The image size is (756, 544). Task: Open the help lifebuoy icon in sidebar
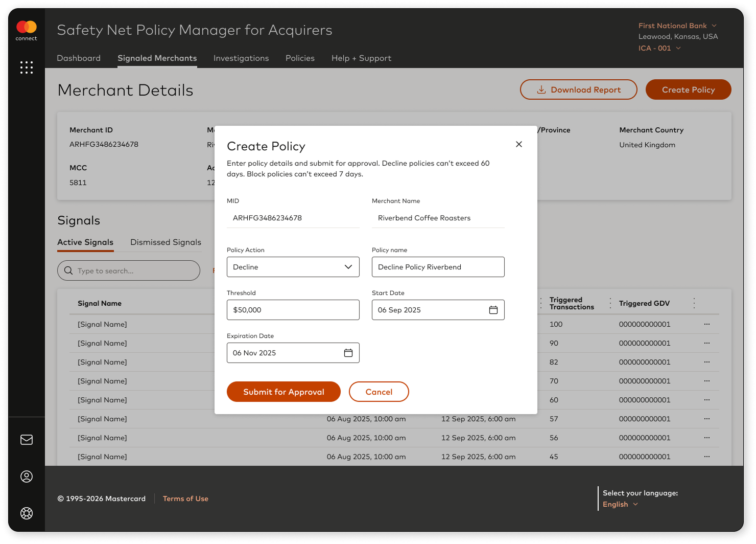(27, 513)
